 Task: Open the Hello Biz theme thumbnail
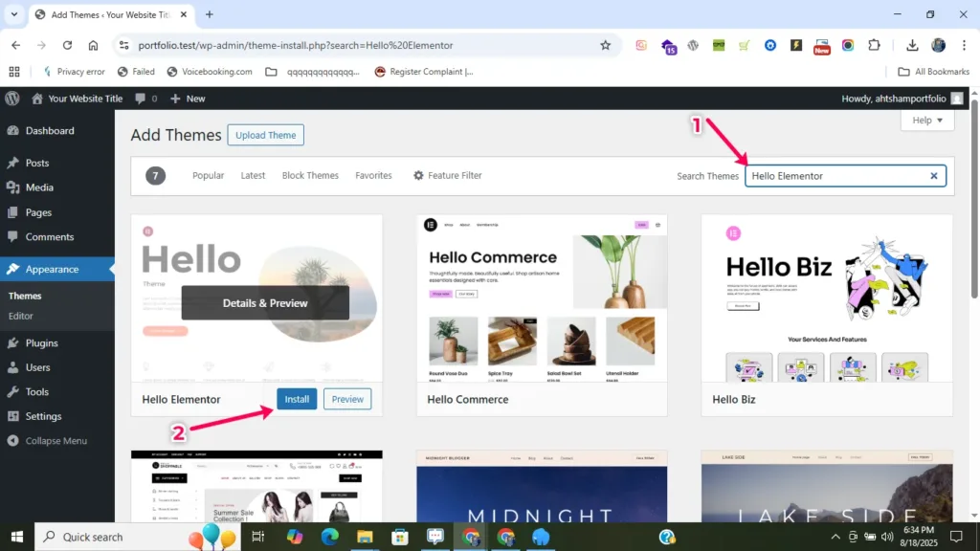pos(826,298)
